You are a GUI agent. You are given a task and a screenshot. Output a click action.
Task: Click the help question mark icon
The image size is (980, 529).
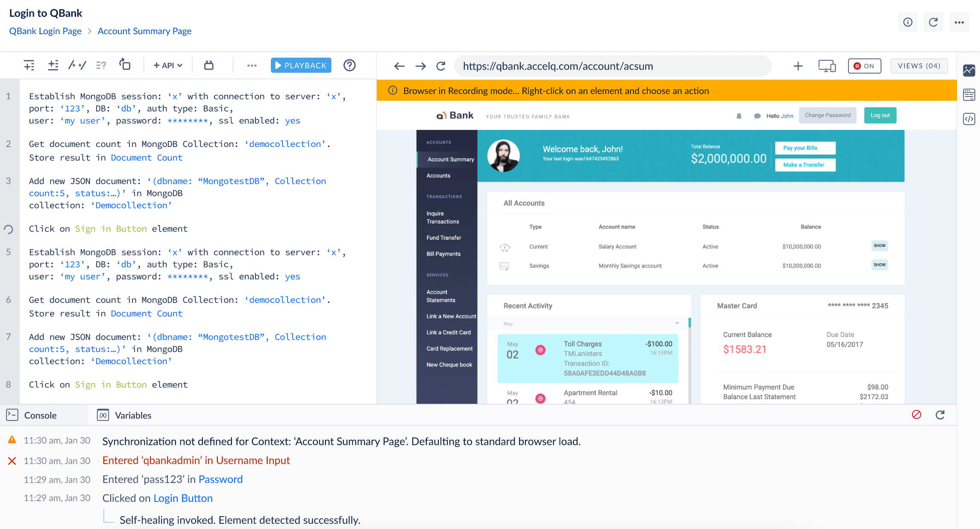click(x=349, y=65)
